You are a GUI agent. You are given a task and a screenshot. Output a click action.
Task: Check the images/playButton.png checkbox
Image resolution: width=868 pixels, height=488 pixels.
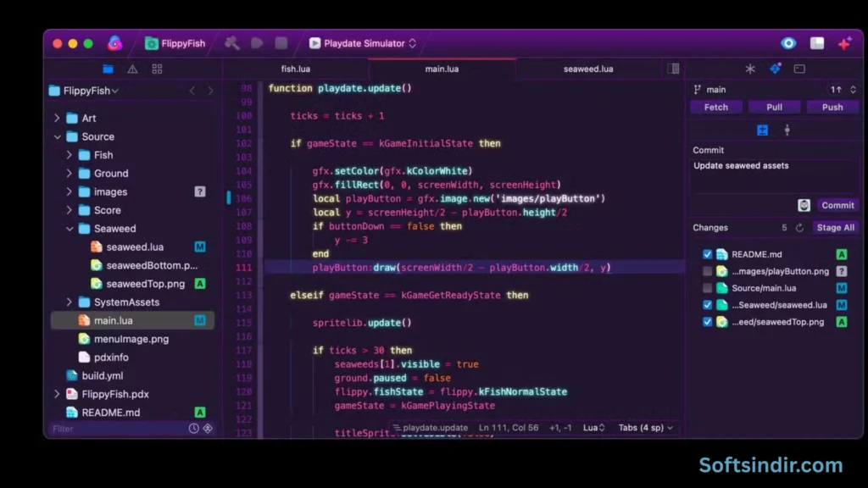[x=707, y=271]
